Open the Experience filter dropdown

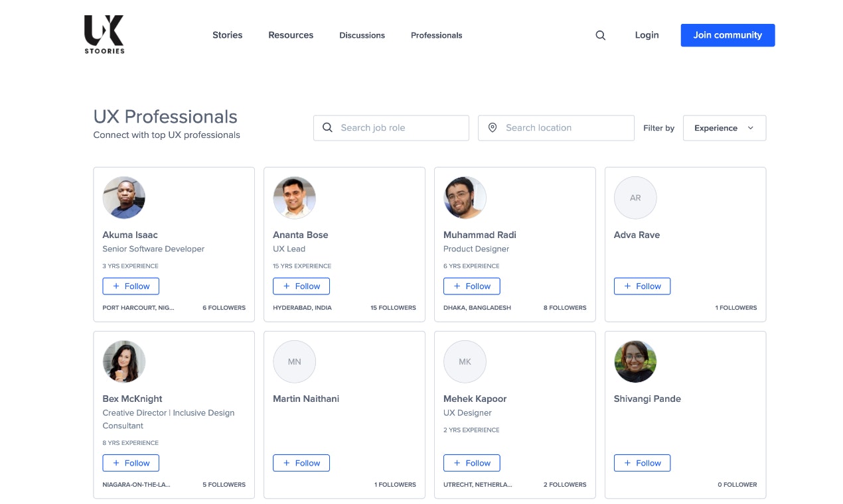(x=724, y=127)
